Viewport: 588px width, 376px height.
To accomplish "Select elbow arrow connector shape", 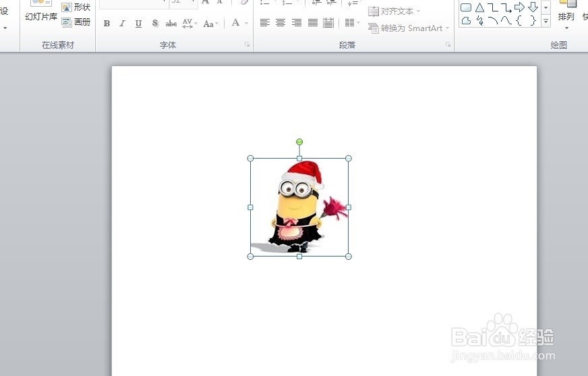I will [x=506, y=7].
